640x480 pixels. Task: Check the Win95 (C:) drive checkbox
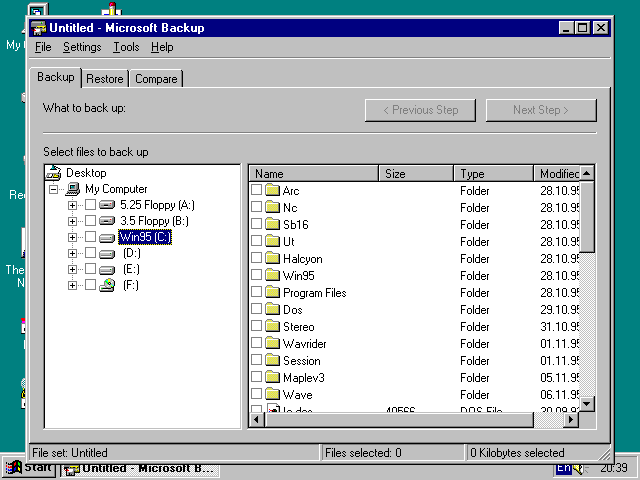91,237
